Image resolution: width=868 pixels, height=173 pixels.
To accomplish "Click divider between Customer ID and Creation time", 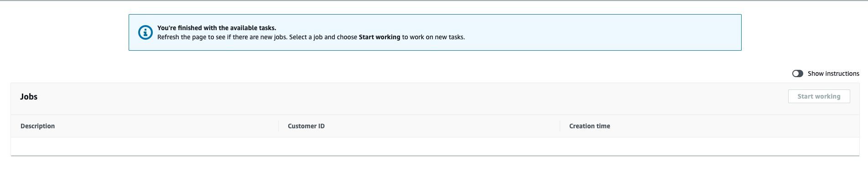I will coord(560,126).
